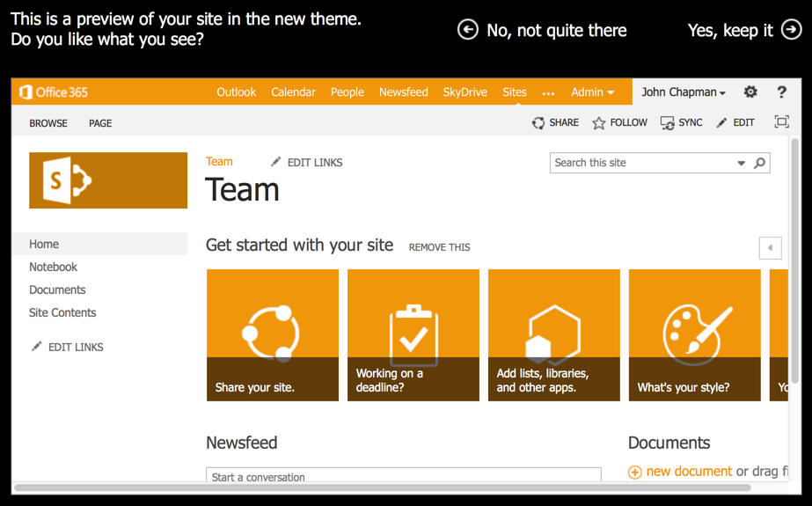Open the ellipsis more navigation links
Viewport: 812px width, 506px height.
click(x=548, y=92)
